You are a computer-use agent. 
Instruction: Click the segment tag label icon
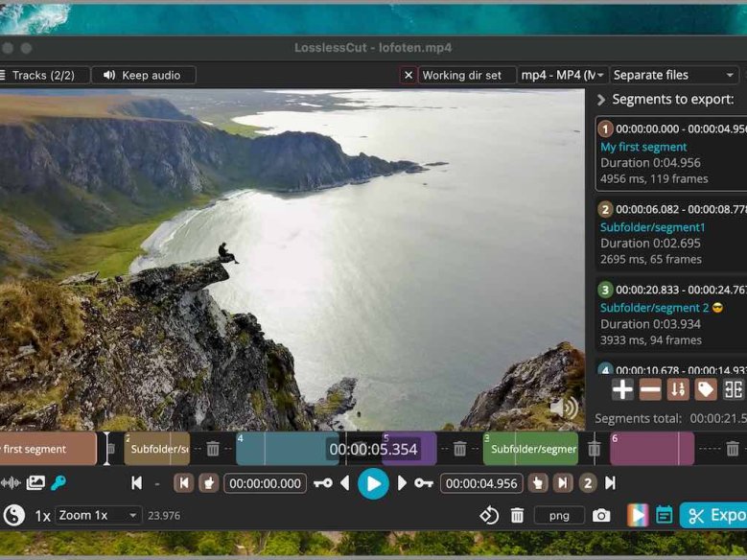(706, 389)
